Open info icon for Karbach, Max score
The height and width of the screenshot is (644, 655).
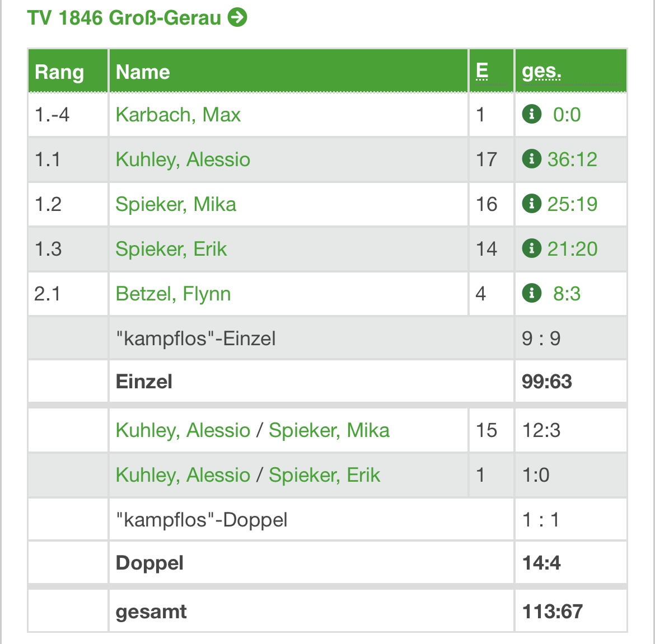532,114
